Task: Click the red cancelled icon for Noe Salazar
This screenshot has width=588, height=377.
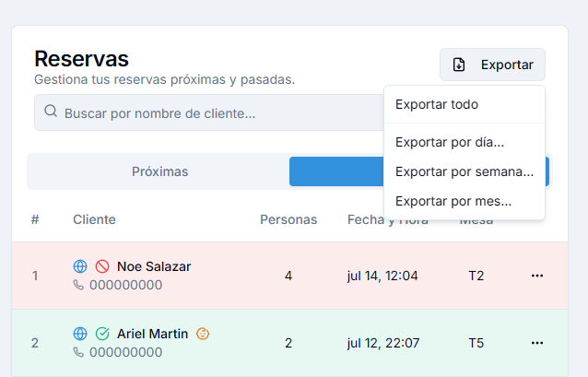Action: tap(102, 266)
